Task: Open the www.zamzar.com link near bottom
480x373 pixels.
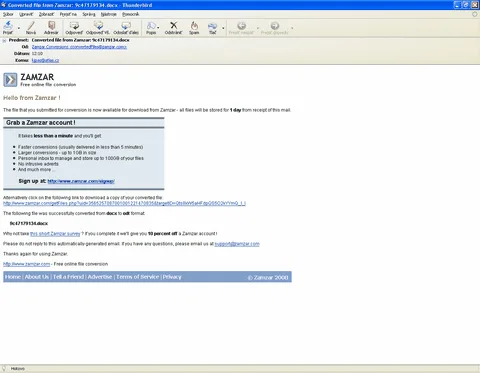Action: 27,264
